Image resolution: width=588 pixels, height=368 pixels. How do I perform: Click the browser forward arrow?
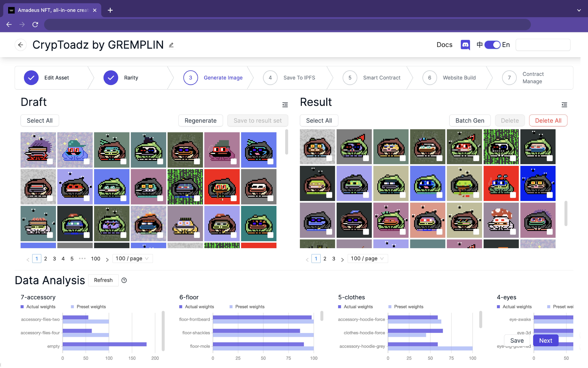pyautogui.click(x=22, y=24)
